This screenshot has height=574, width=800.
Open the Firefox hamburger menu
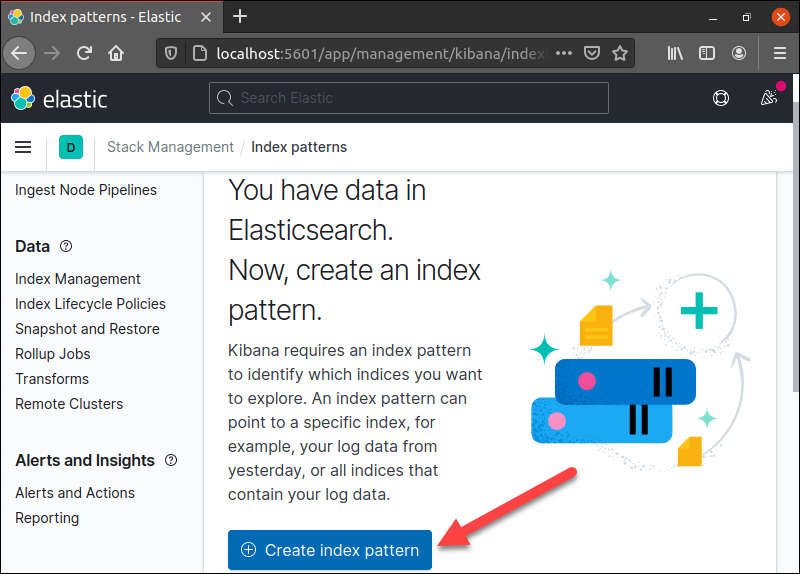(x=780, y=53)
